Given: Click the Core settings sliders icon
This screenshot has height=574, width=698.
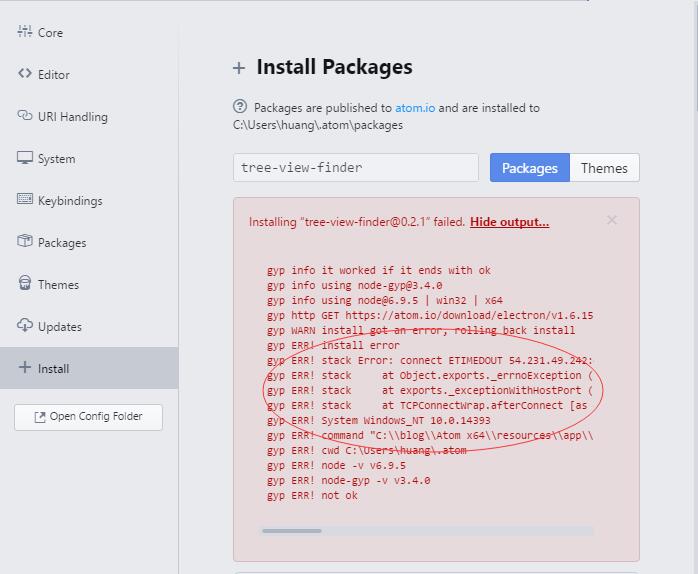Looking at the screenshot, I should pos(24,32).
